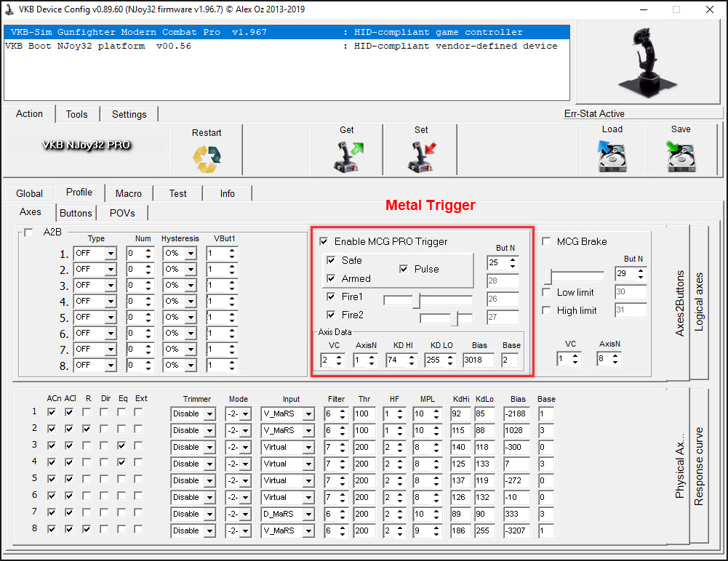Viewport: 728px width, 561px height.
Task: Click the Set joystick icon
Action: click(422, 157)
